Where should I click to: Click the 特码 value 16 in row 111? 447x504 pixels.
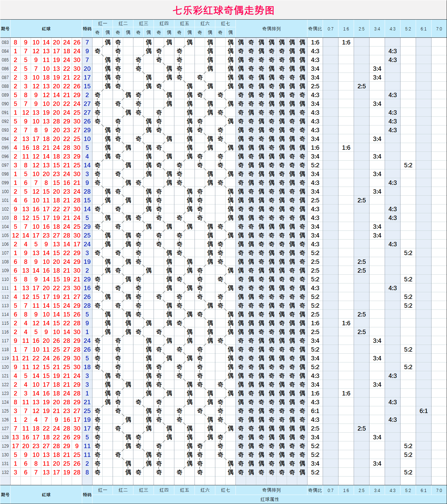(x=87, y=288)
